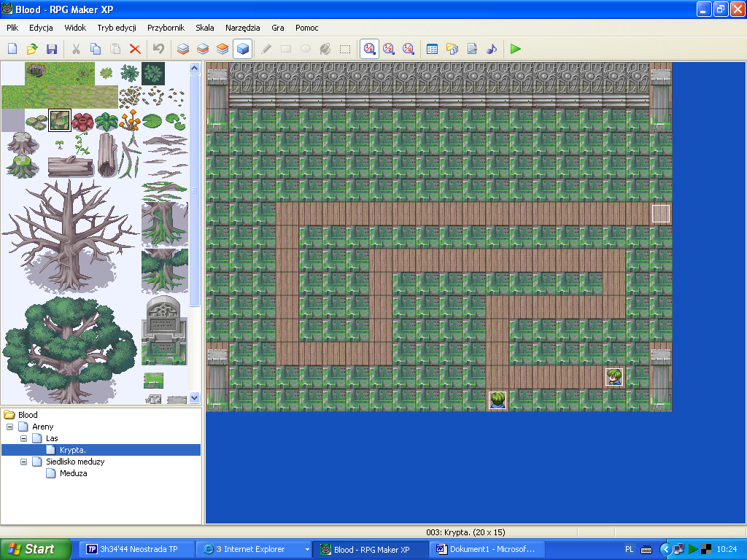Undo the last map edit
The image size is (747, 560).
(x=158, y=49)
